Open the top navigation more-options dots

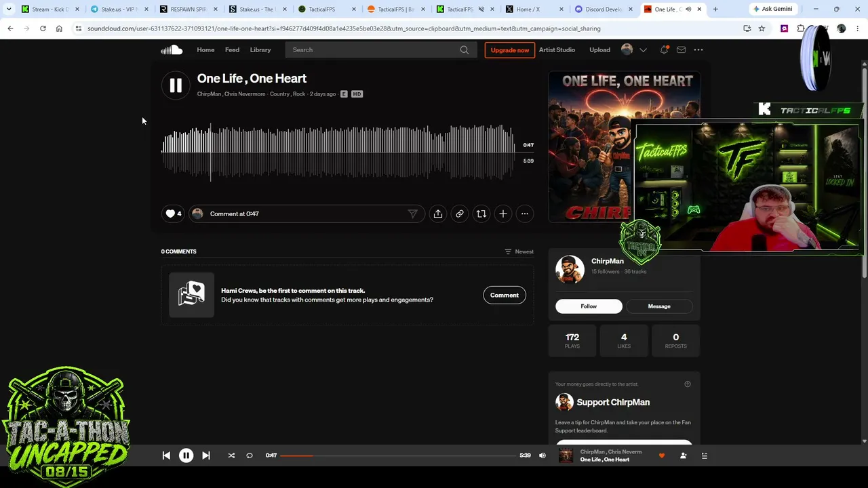tap(698, 49)
